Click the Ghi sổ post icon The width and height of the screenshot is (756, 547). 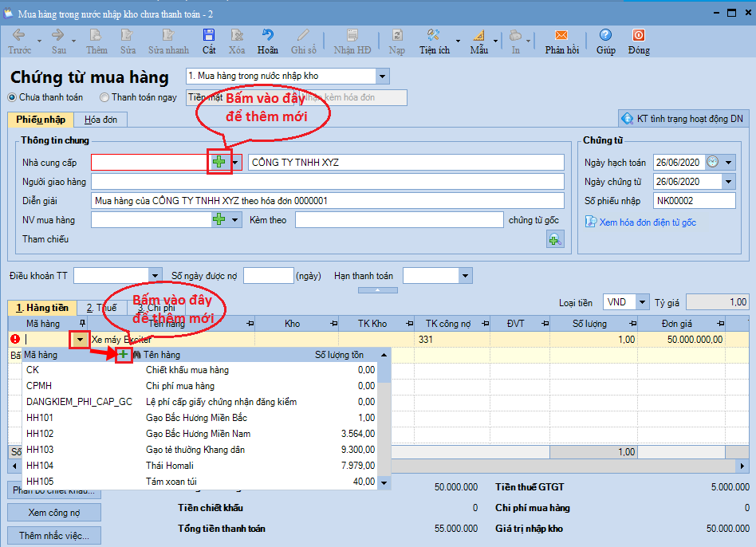point(303,41)
